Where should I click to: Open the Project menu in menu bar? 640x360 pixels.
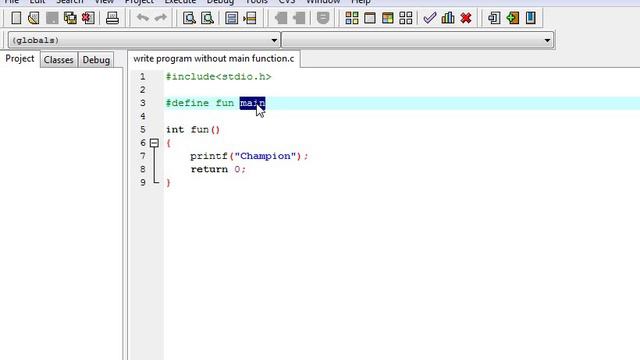point(139,2)
